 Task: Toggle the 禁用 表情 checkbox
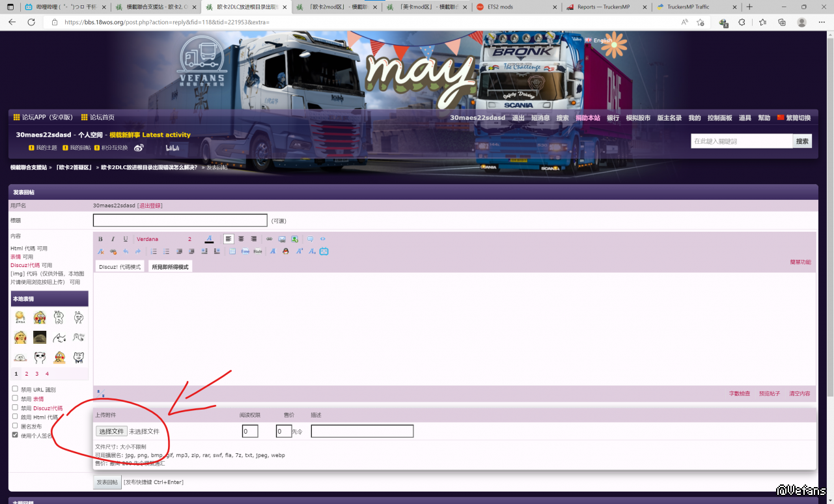coord(15,398)
